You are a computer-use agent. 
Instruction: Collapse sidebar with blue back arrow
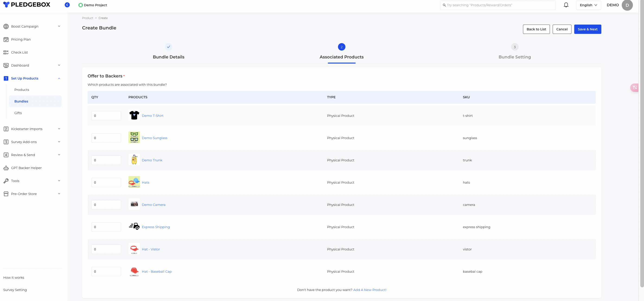coord(67,5)
